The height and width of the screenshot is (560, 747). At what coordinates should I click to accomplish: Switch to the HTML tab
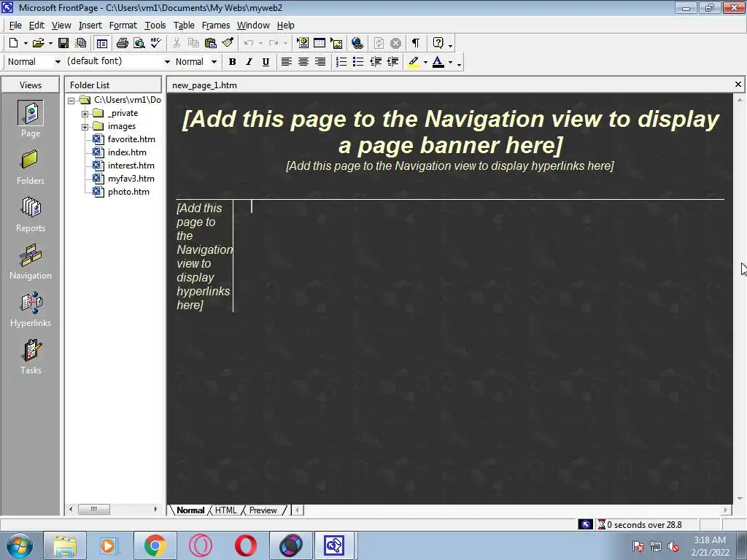pyautogui.click(x=226, y=510)
